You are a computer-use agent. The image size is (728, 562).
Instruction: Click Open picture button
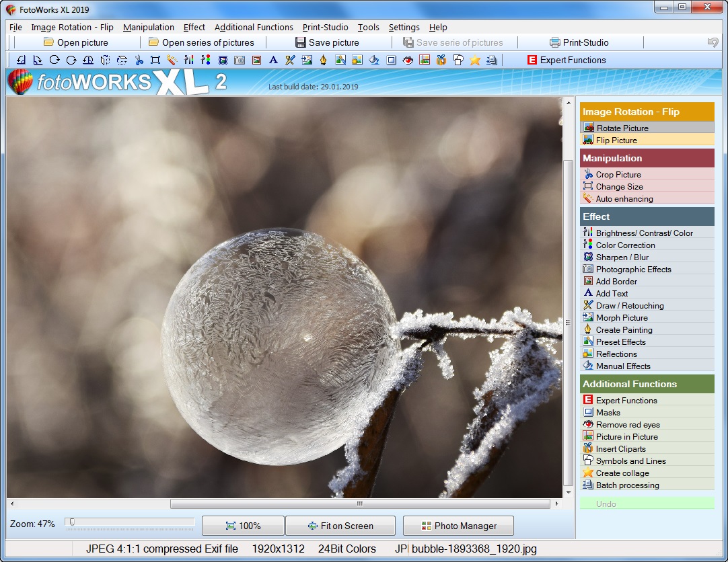point(75,42)
